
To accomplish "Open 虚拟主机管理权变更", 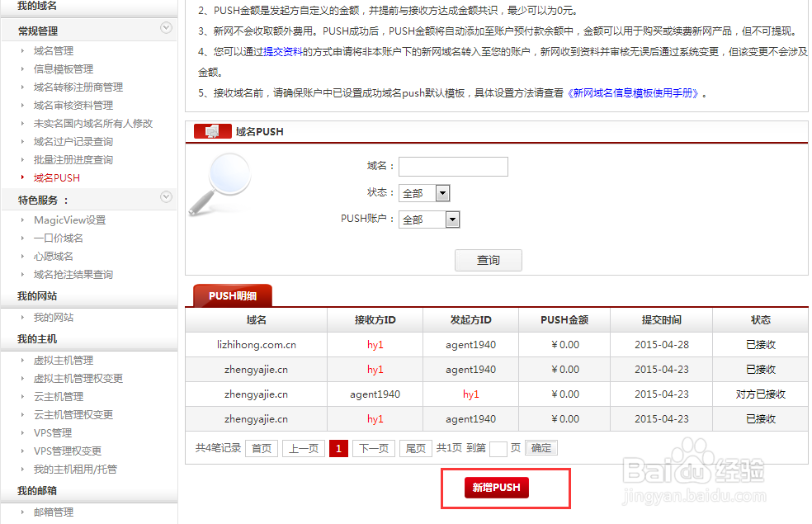I will 78,379.
